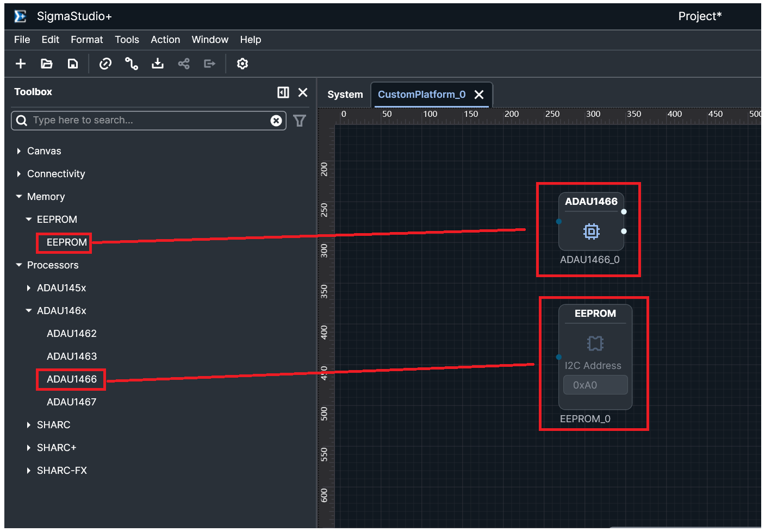Image resolution: width=765 pixels, height=532 pixels.
Task: Expand the Connectivity category
Action: tap(19, 174)
